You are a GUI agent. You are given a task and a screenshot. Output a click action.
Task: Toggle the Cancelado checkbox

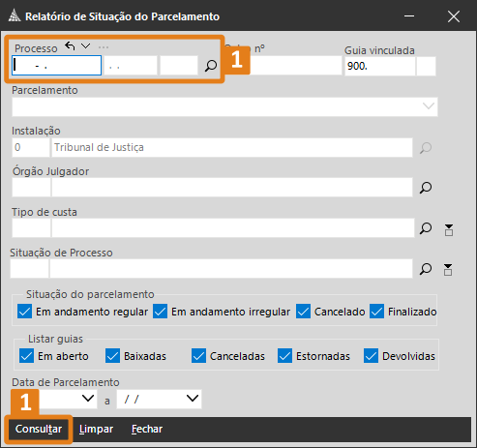point(303,312)
